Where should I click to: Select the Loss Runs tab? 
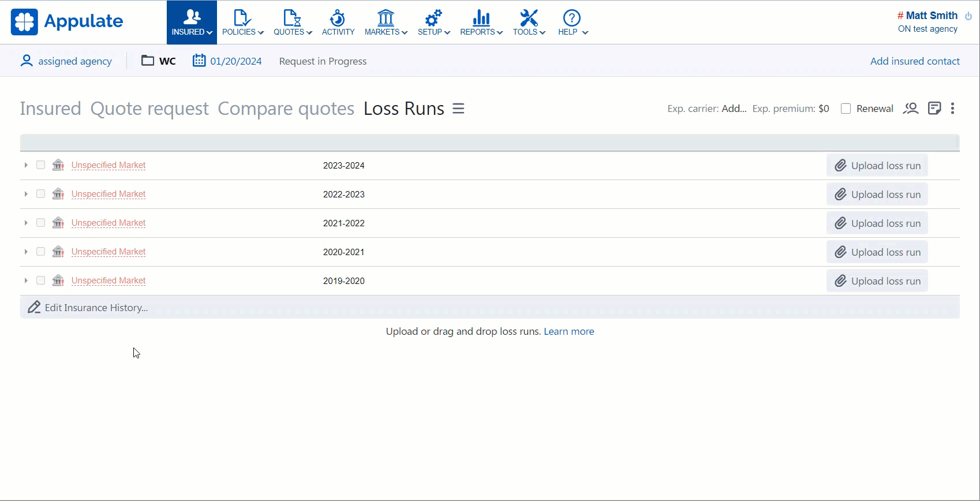(404, 109)
